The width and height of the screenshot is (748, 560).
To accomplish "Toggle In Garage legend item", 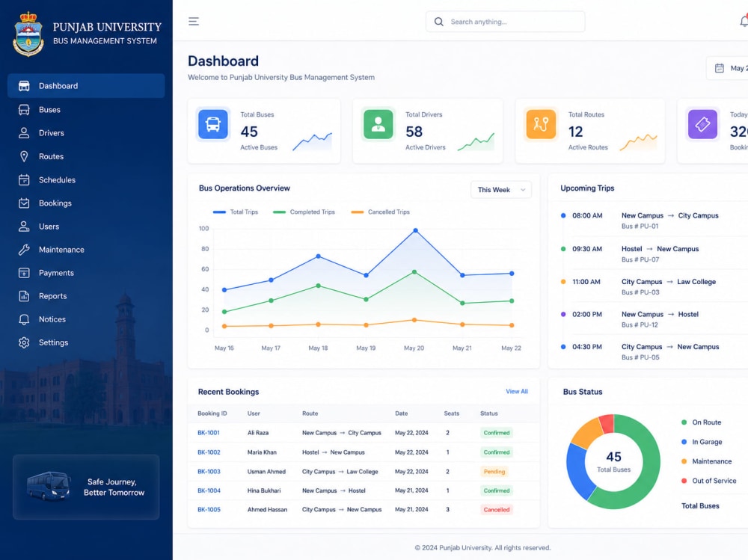I will [702, 442].
